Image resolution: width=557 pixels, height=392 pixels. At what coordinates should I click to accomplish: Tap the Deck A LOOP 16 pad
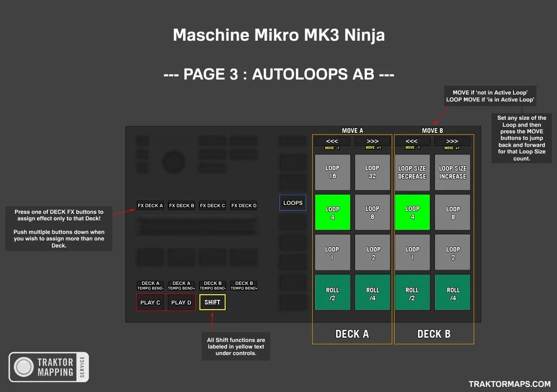(332, 172)
